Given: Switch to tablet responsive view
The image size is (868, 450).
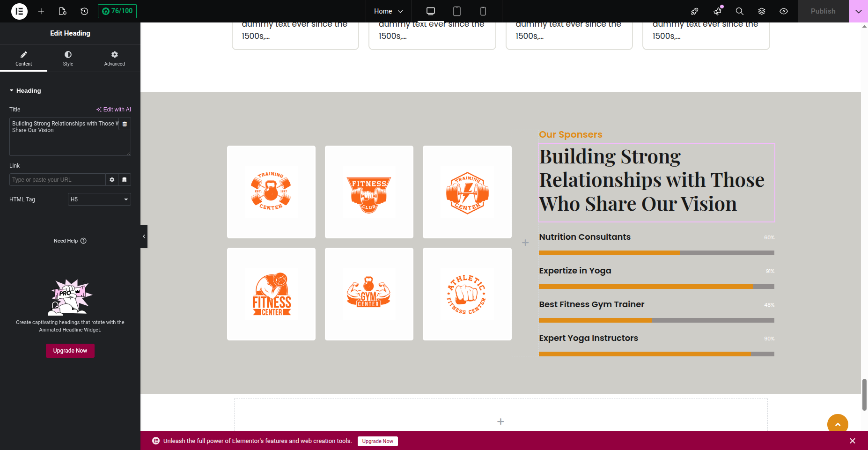Looking at the screenshot, I should (x=457, y=11).
